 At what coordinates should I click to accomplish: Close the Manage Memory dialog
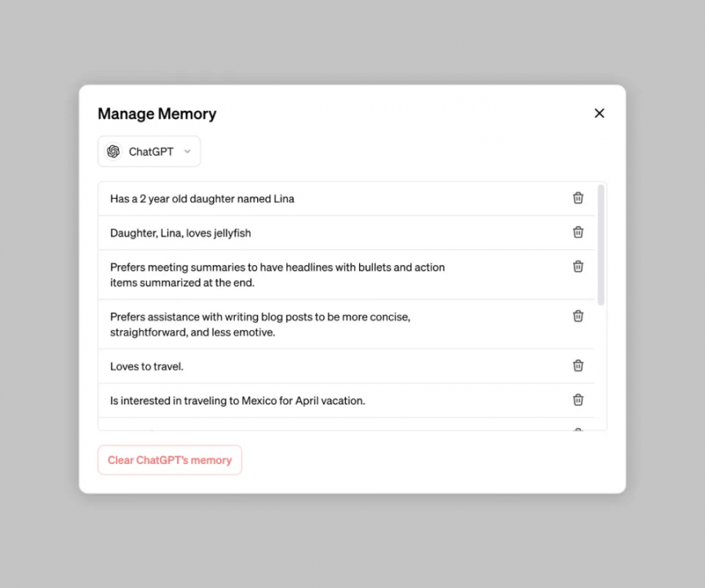pyautogui.click(x=599, y=113)
